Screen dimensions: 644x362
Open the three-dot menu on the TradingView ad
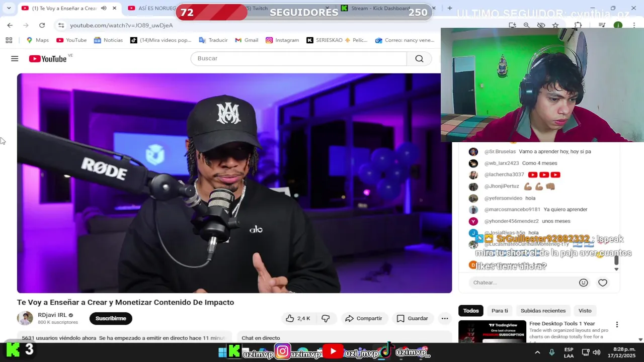[617, 325]
